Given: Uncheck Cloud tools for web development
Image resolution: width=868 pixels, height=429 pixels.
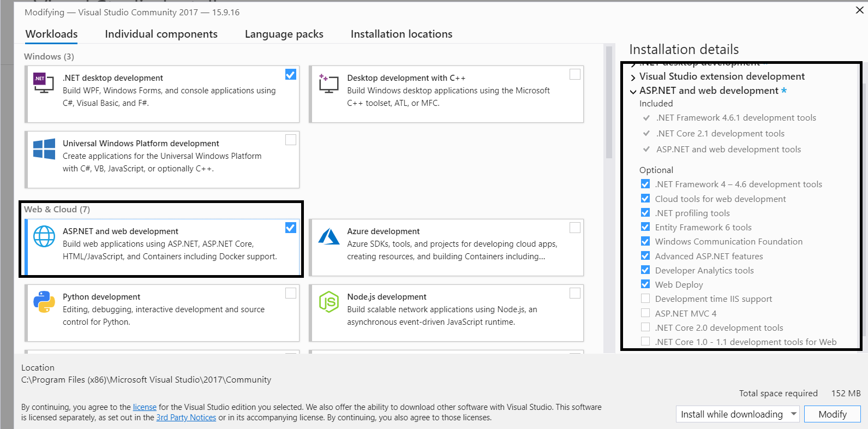Looking at the screenshot, I should point(645,199).
